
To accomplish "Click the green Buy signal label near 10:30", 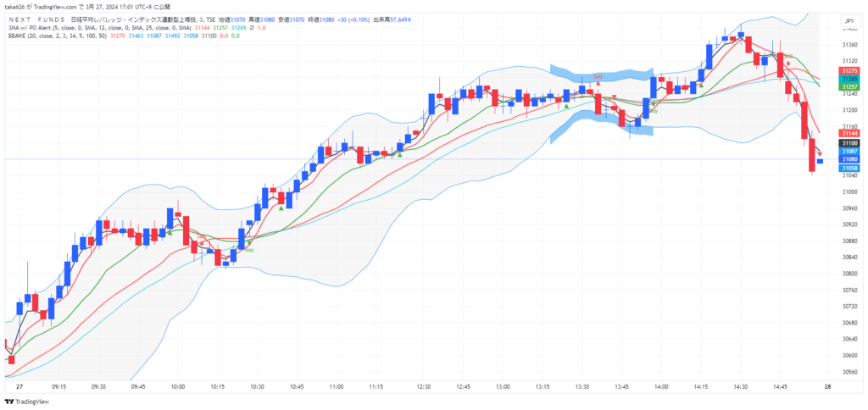I will coord(249,250).
